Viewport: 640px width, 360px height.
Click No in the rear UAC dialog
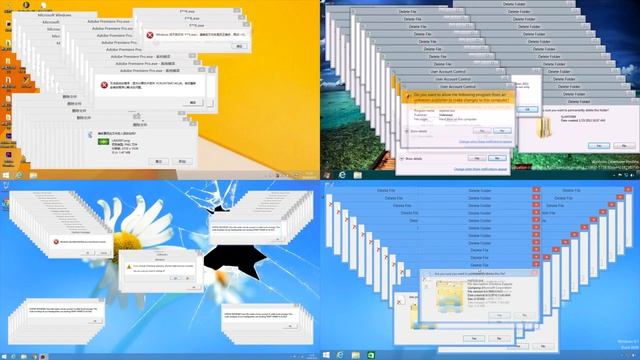(x=497, y=158)
